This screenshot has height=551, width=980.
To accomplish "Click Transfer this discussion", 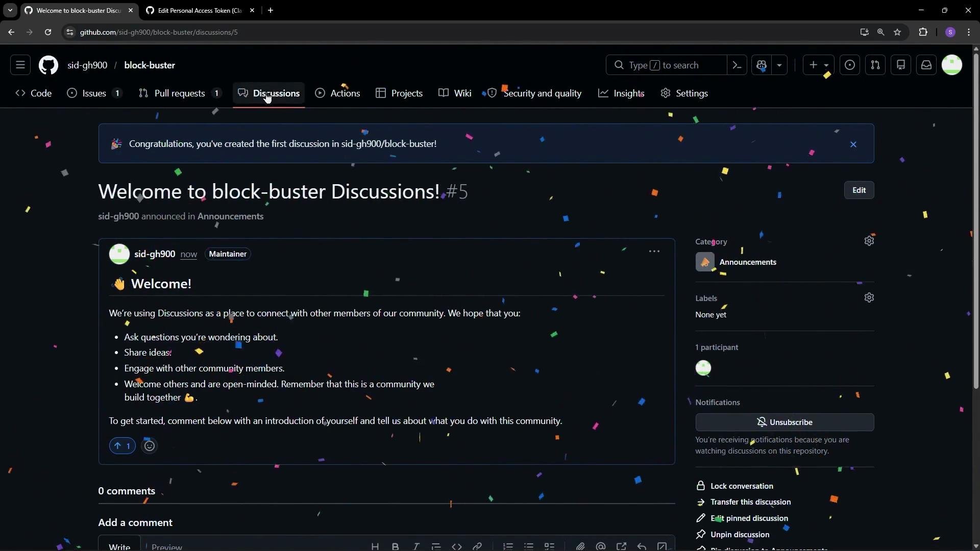I will [x=743, y=502].
